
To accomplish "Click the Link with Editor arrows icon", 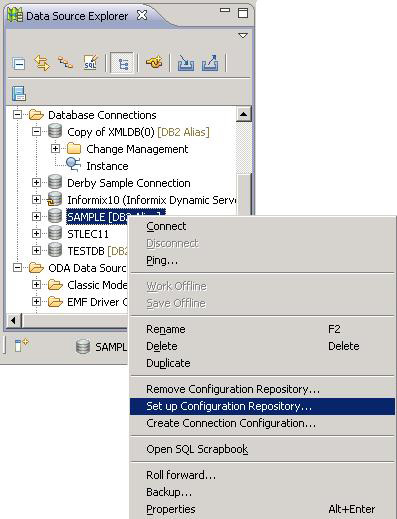I will point(42,63).
